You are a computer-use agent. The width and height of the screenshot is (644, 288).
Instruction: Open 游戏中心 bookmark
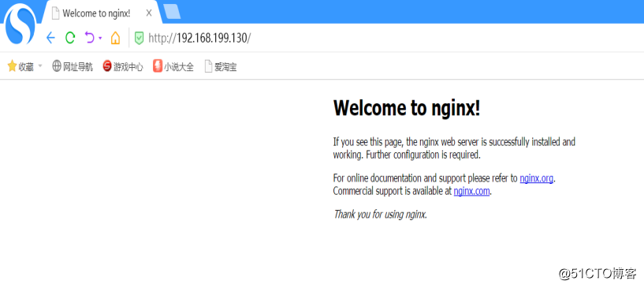(x=123, y=66)
